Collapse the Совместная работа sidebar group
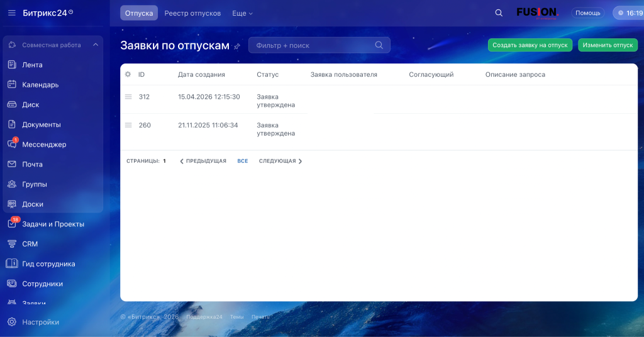 (96, 45)
